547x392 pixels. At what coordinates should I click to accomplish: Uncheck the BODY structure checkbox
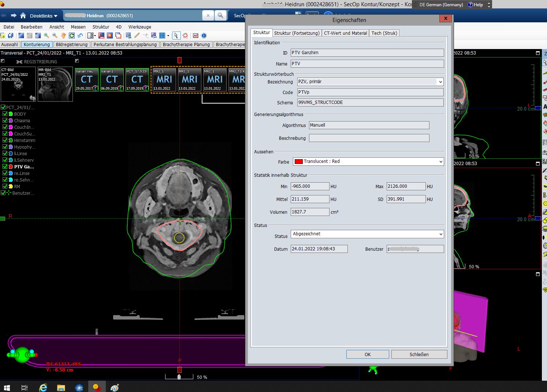tap(5, 114)
